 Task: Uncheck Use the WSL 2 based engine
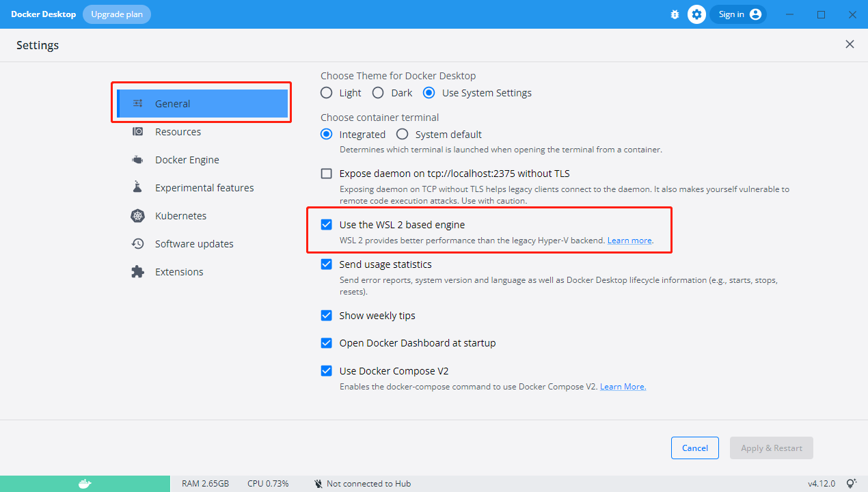(x=327, y=225)
